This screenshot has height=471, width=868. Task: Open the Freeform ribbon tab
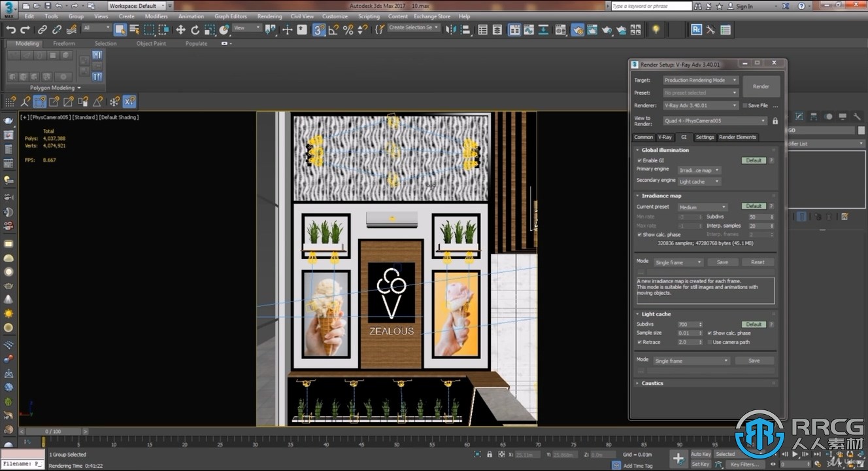click(64, 44)
